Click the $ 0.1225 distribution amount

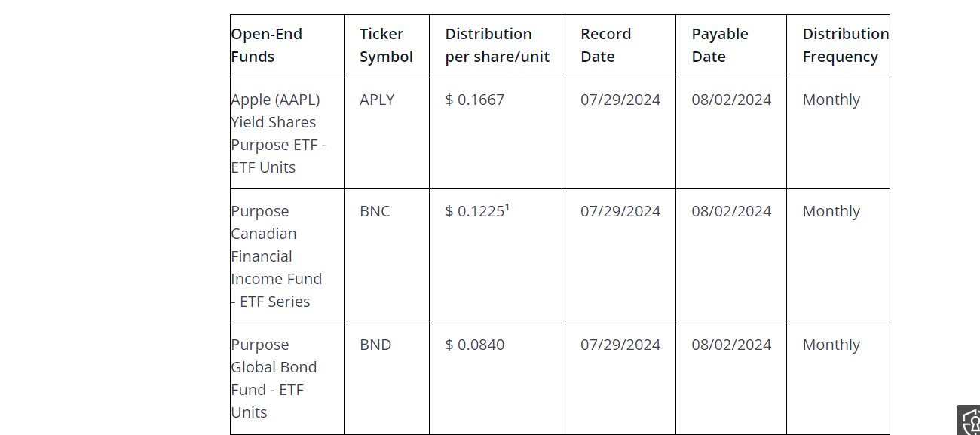[x=475, y=211]
